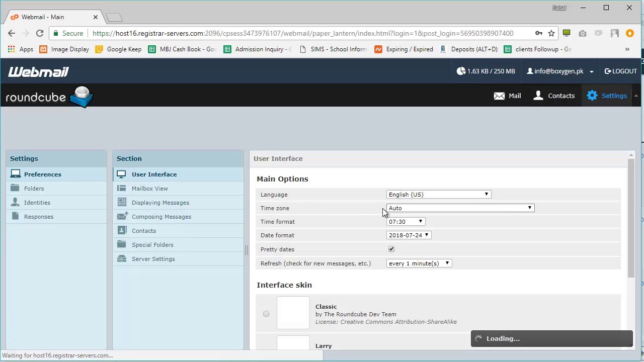Select Server Settings section
644x362 pixels.
[x=178, y=259]
